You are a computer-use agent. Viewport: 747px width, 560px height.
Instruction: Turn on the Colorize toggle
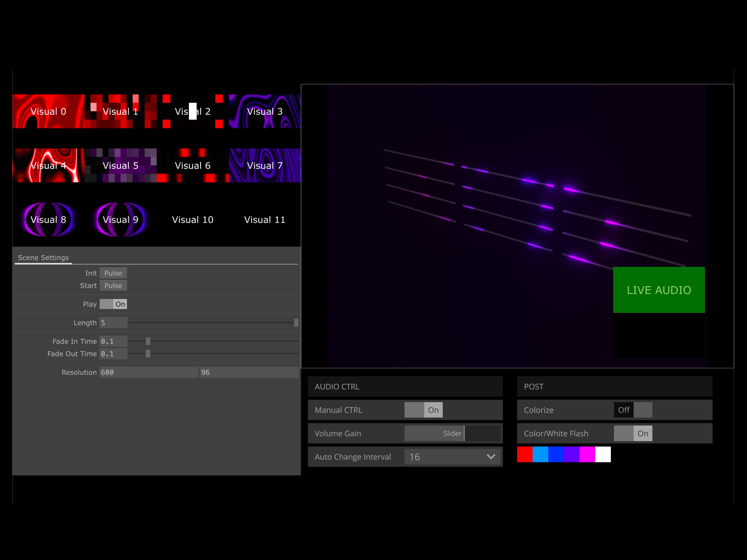[633, 410]
